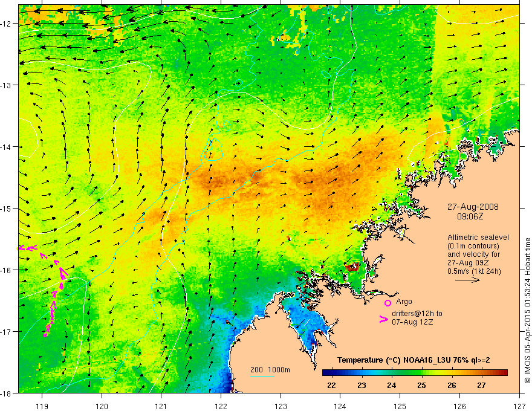Click the magenta Argo circle legend marker
This screenshot has width=532, height=411.
(388, 303)
